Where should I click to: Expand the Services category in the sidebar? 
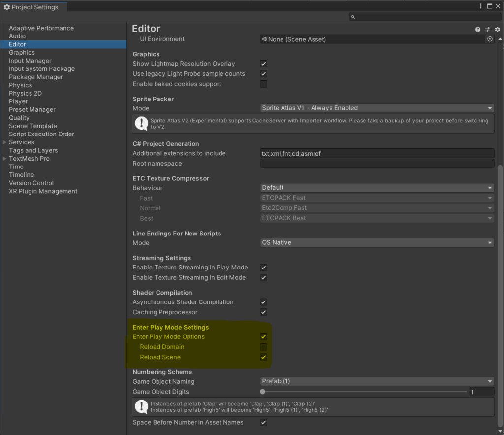[x=4, y=142]
